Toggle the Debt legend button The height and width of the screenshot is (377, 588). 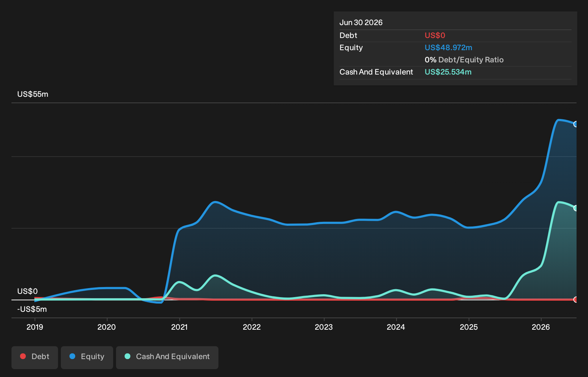coord(35,357)
